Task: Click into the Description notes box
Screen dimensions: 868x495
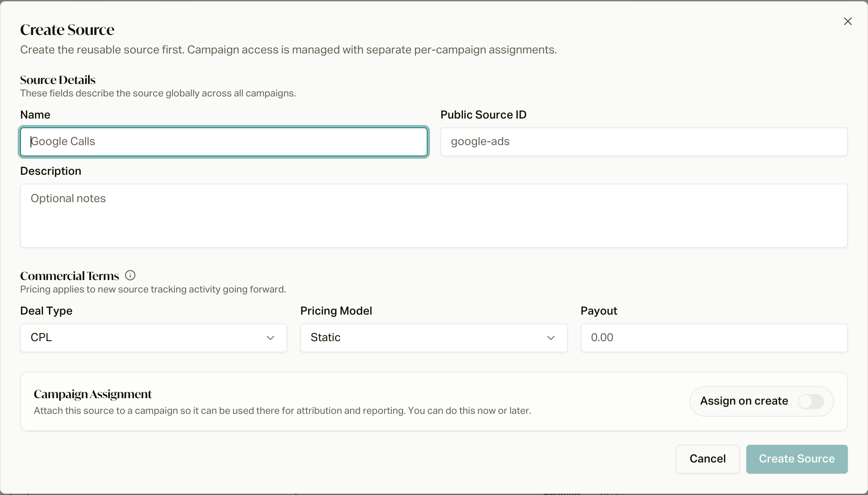Action: point(434,216)
